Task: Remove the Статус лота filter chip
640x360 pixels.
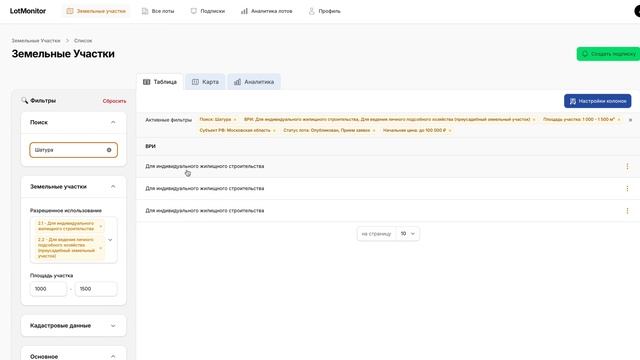Action: [x=374, y=131]
